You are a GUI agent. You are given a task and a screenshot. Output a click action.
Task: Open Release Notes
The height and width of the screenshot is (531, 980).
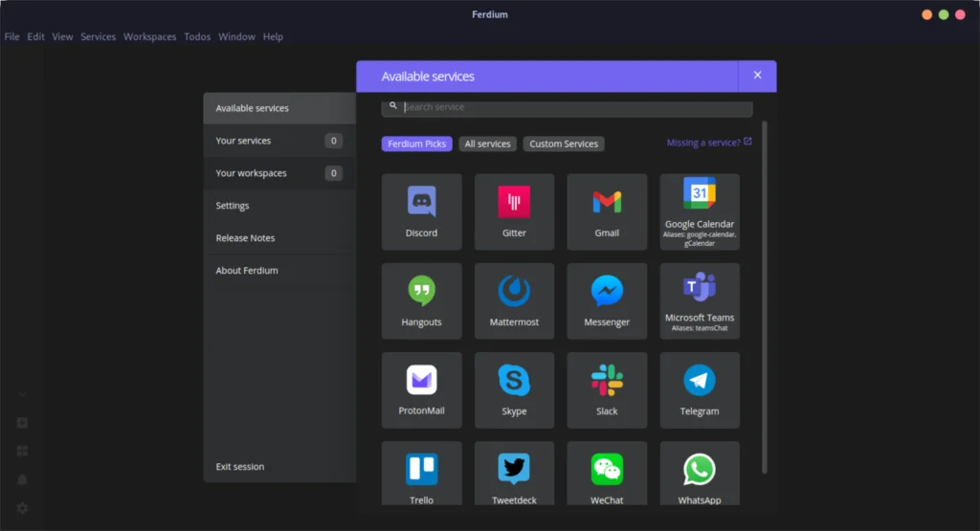279,238
